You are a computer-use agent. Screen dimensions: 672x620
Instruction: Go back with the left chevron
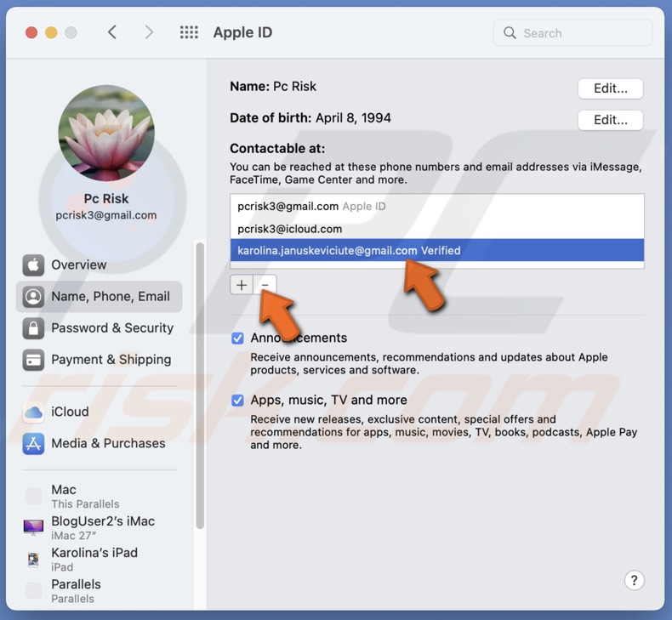pos(112,32)
